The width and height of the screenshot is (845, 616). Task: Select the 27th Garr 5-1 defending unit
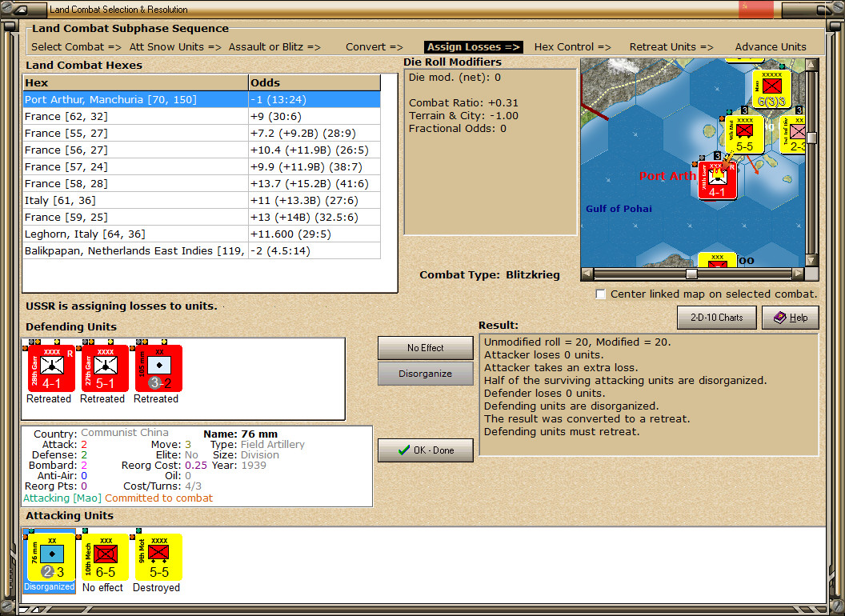pyautogui.click(x=105, y=368)
